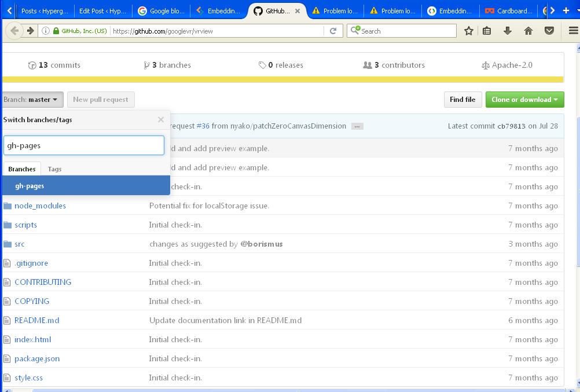Expand commit message with ellipsis button
The height and width of the screenshot is (392, 580).
(x=357, y=126)
